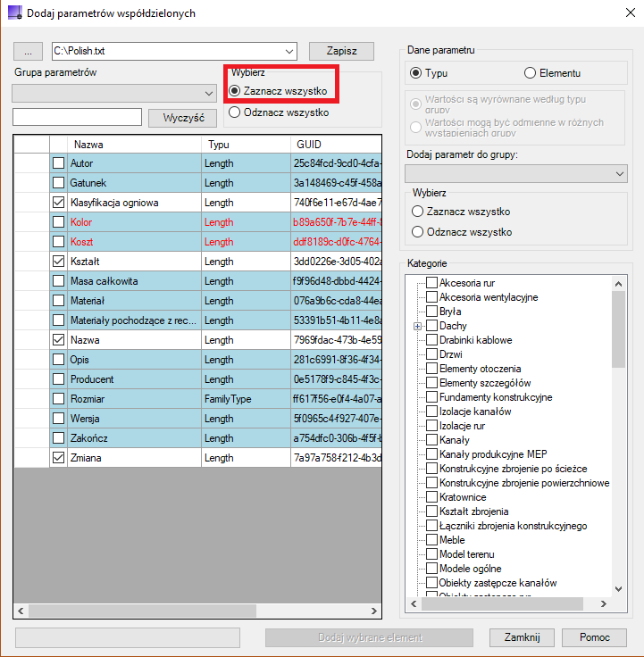644x657 pixels.
Task: Check the Kolor parameter checkbox
Action: tap(58, 222)
